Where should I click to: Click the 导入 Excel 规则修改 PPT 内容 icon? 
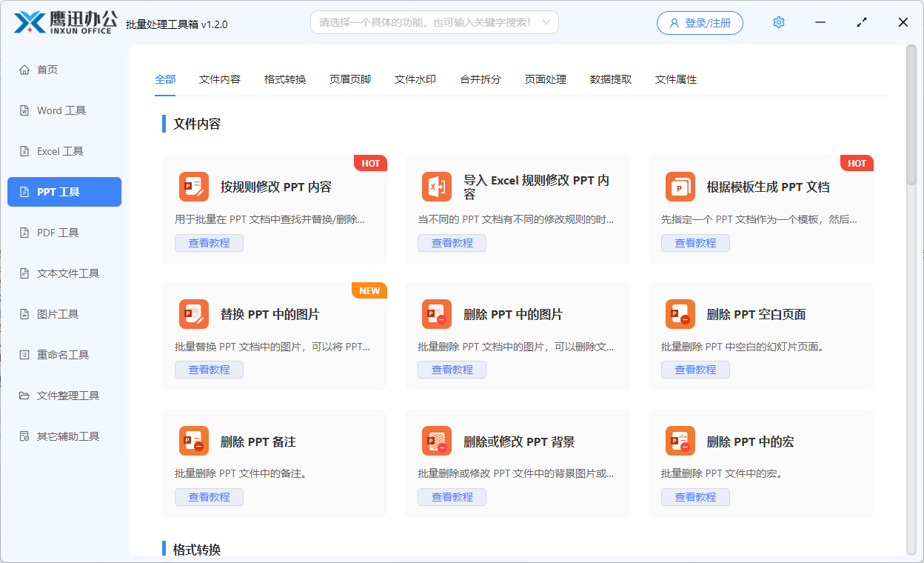(437, 187)
